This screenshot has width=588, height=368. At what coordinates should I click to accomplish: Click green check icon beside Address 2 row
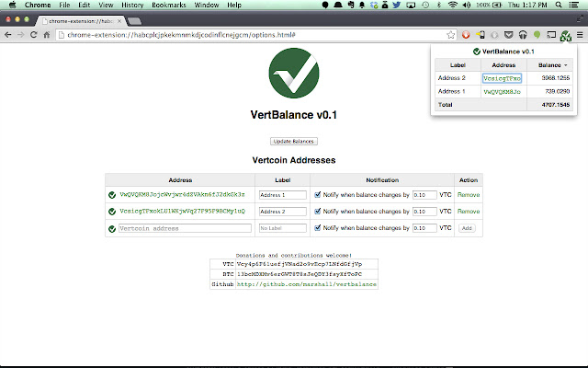112,212
